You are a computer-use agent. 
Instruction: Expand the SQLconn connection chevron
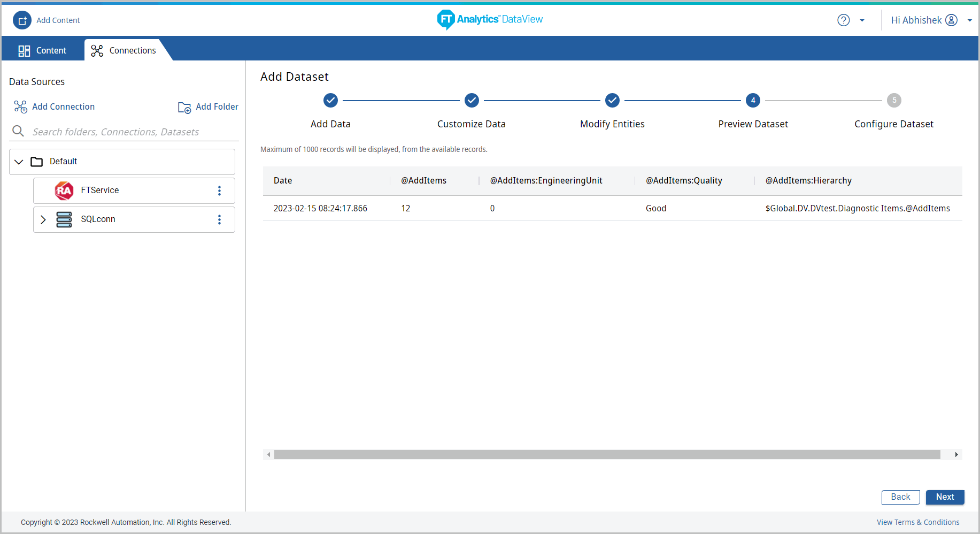43,219
